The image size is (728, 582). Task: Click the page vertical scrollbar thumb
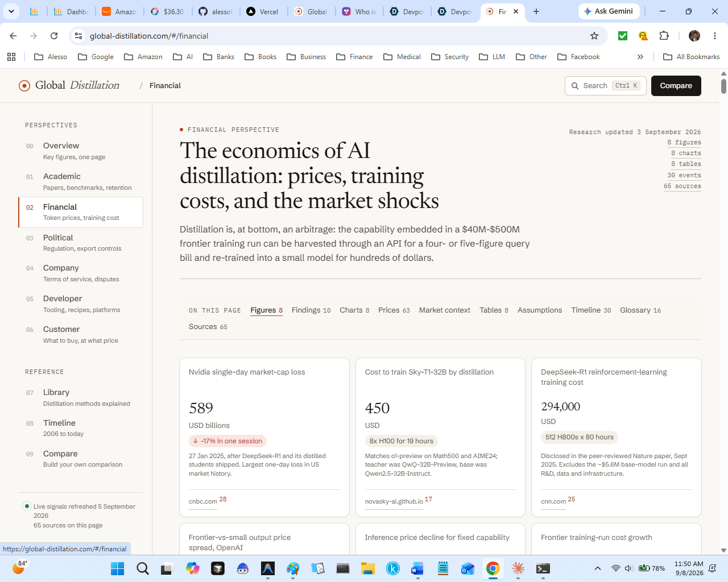click(723, 86)
